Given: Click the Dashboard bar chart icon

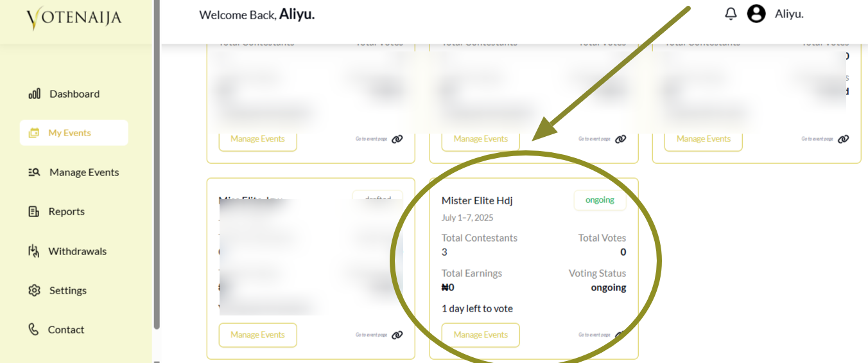Looking at the screenshot, I should [35, 94].
